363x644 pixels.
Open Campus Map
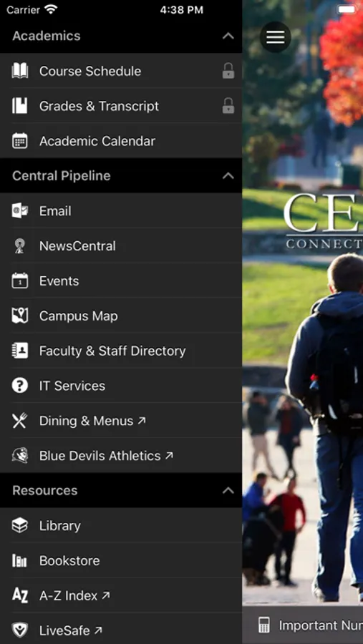tap(121, 315)
